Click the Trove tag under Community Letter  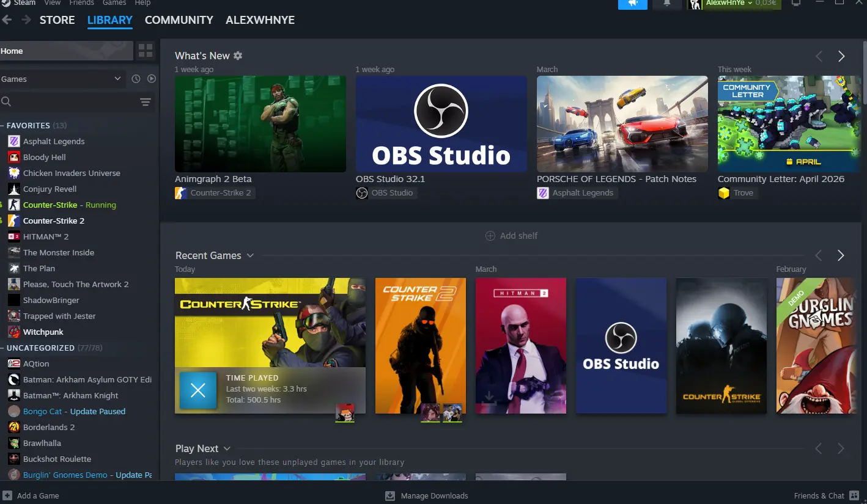tap(737, 192)
